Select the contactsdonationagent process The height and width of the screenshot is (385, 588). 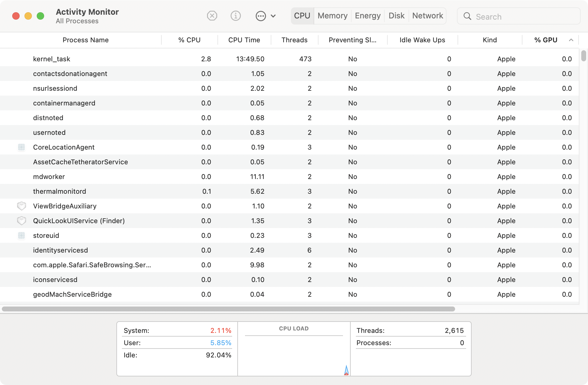point(289,74)
